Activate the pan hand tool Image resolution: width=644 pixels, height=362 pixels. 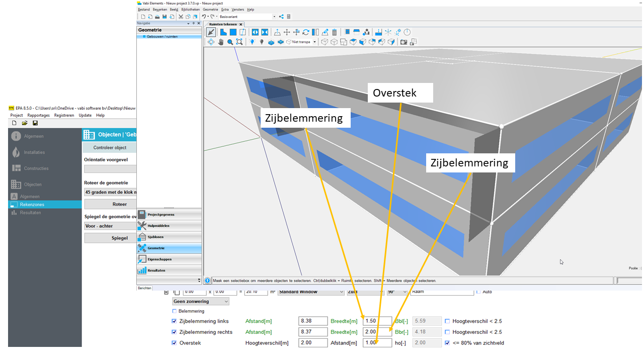pos(220,42)
